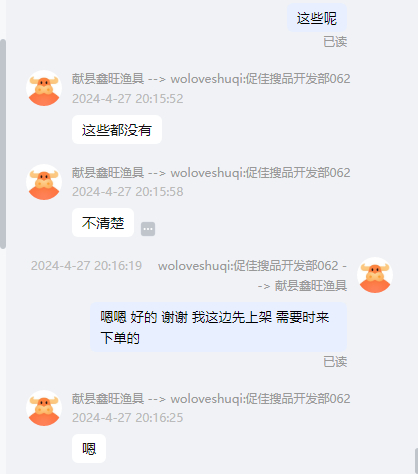The image size is (418, 474).
Task: Click sender name header above 这些都没有
Action: 211,79
